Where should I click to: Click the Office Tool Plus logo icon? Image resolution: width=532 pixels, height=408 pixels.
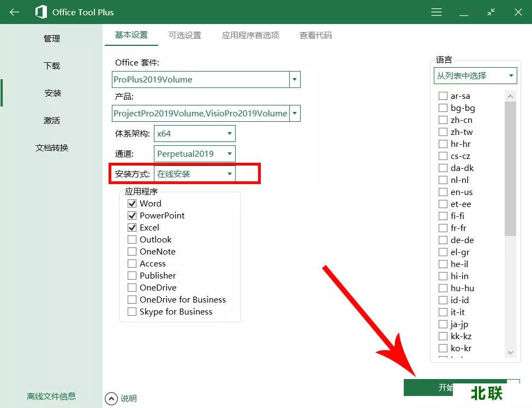[x=42, y=11]
